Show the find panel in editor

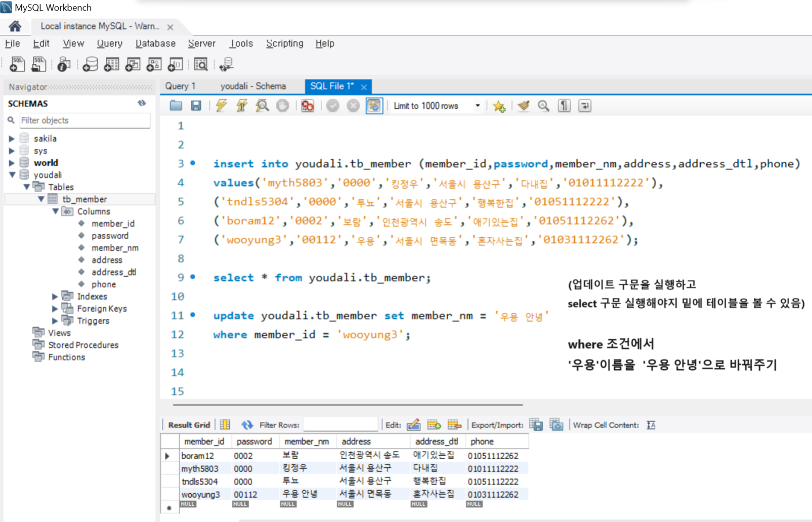click(x=543, y=106)
